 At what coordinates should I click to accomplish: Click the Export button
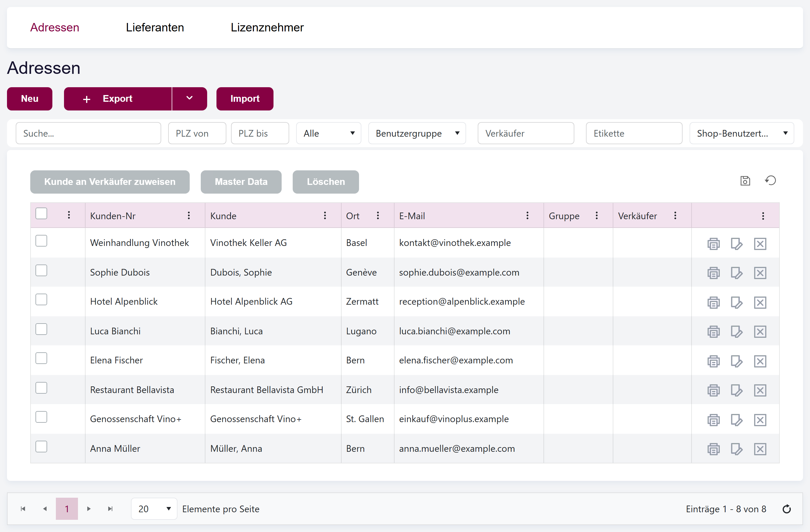coord(118,99)
